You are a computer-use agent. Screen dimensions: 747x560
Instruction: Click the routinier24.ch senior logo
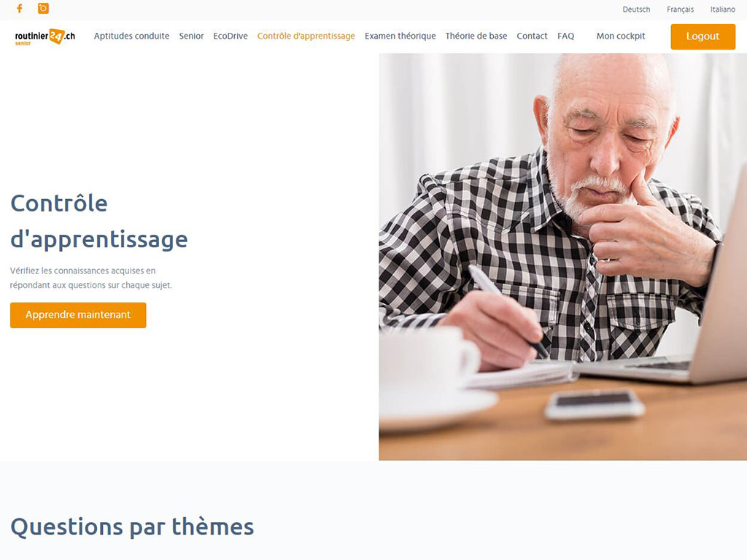coord(44,36)
